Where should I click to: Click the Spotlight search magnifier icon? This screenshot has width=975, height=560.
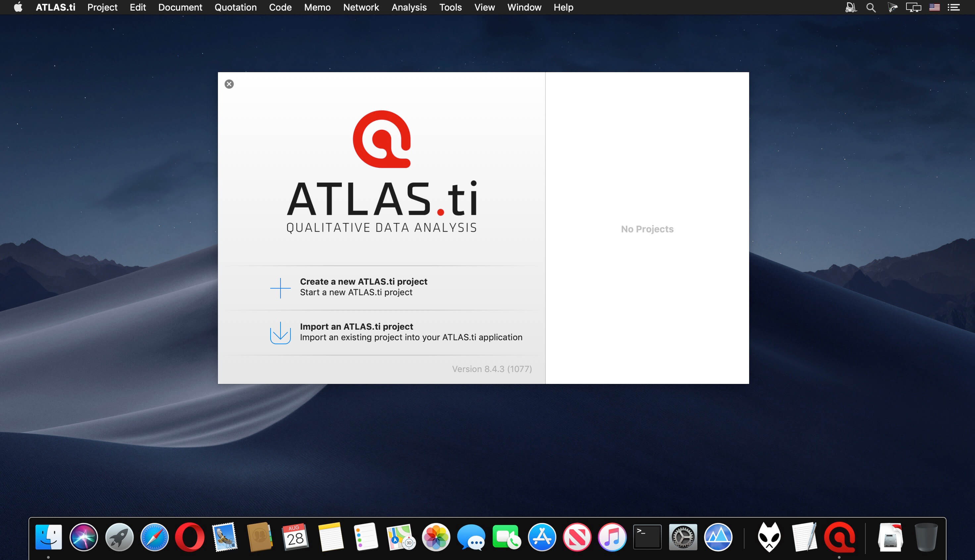click(871, 7)
